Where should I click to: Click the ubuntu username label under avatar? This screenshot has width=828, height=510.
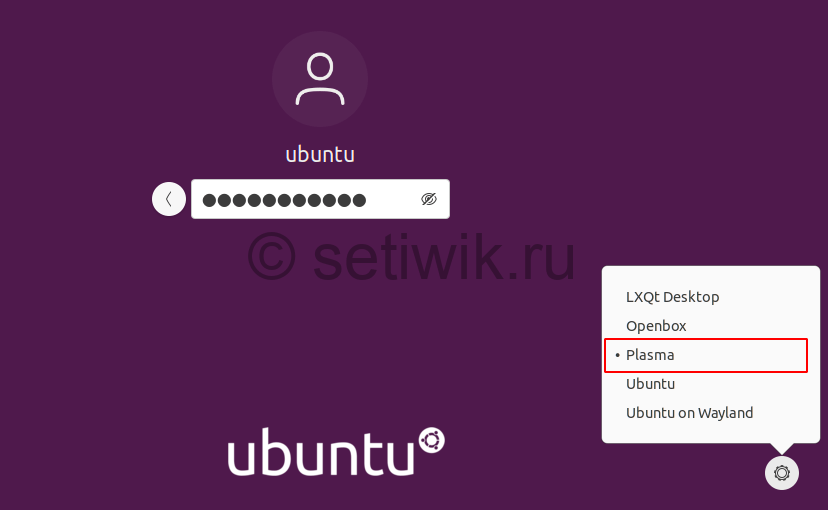[x=320, y=155]
